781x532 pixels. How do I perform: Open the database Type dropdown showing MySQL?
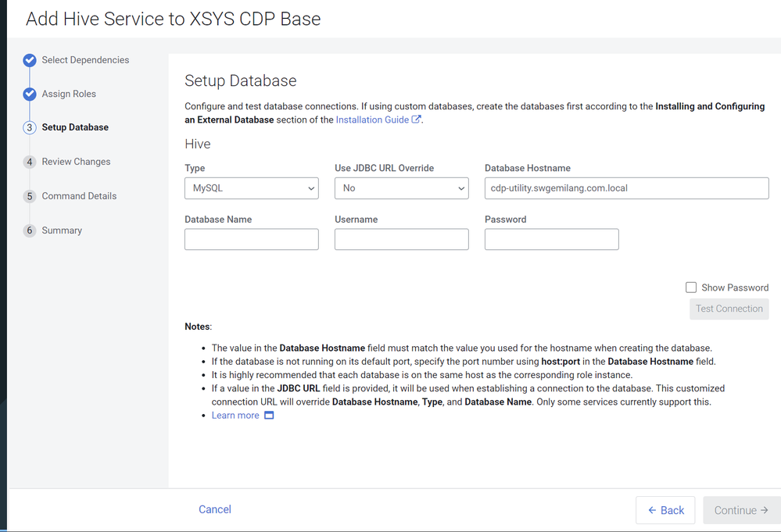(252, 188)
